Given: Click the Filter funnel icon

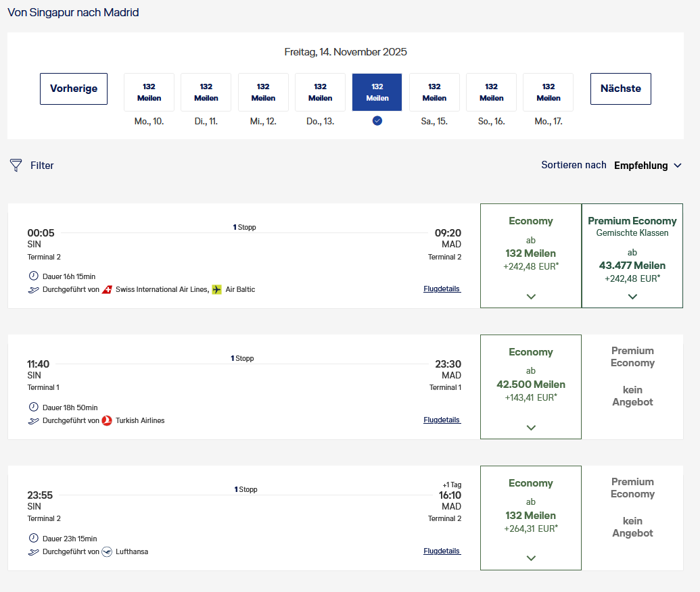Looking at the screenshot, I should (x=16, y=166).
